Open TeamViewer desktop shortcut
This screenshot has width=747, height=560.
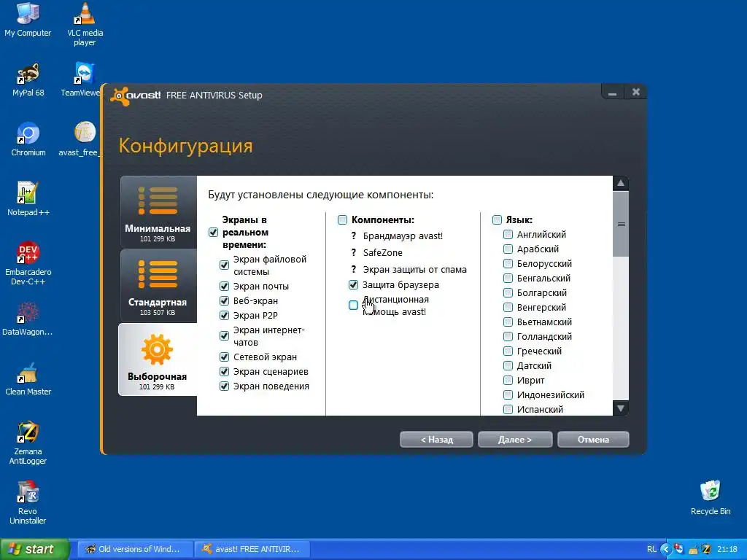coord(81,79)
